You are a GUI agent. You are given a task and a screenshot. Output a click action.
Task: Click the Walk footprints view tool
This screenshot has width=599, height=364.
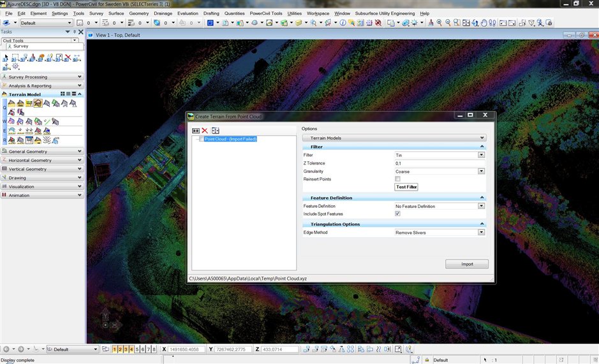pos(492,23)
